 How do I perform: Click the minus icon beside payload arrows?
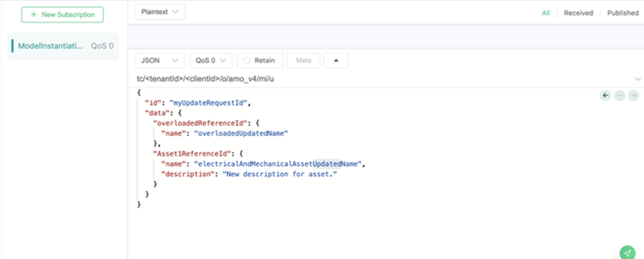point(620,96)
